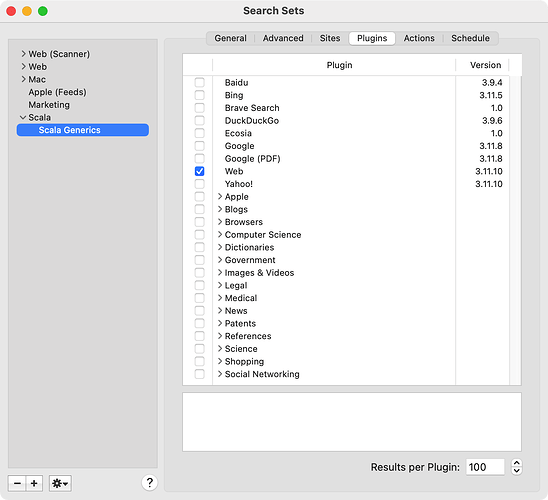
Task: Check the News category checkbox
Action: 200,311
